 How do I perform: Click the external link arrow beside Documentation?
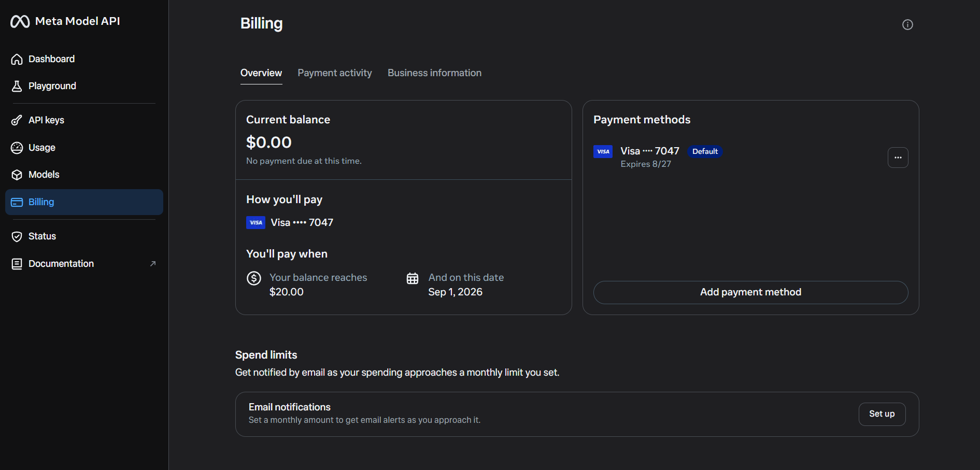point(153,264)
